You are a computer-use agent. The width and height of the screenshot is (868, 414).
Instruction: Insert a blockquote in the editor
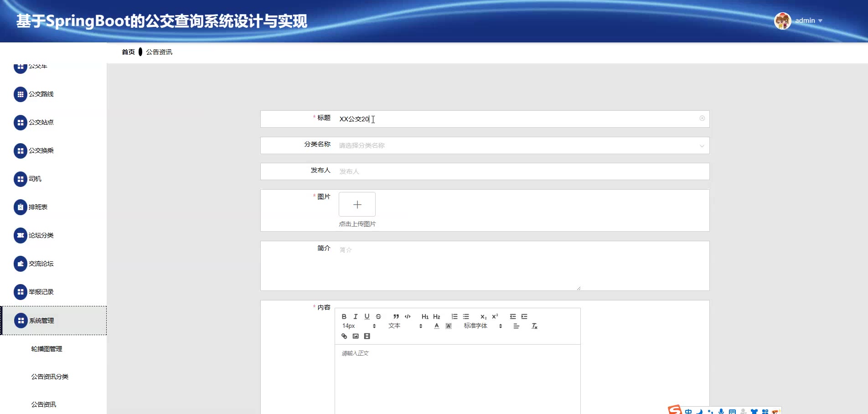coord(396,316)
